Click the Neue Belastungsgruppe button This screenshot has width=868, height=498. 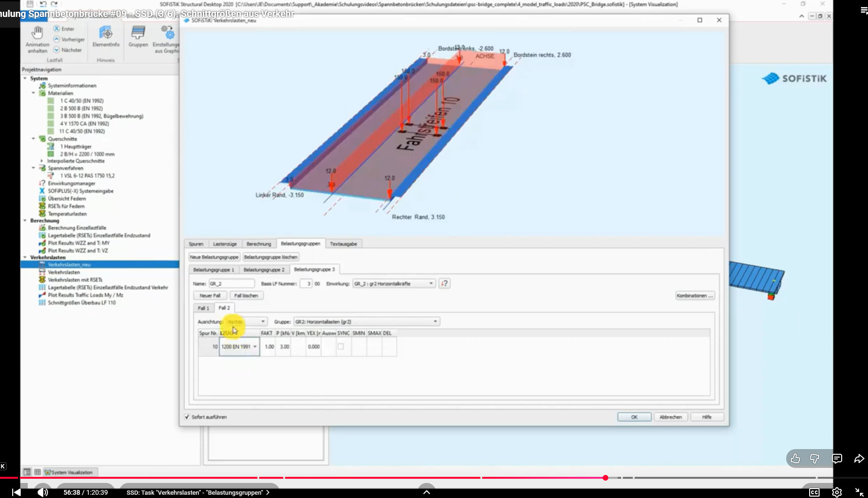(x=214, y=257)
